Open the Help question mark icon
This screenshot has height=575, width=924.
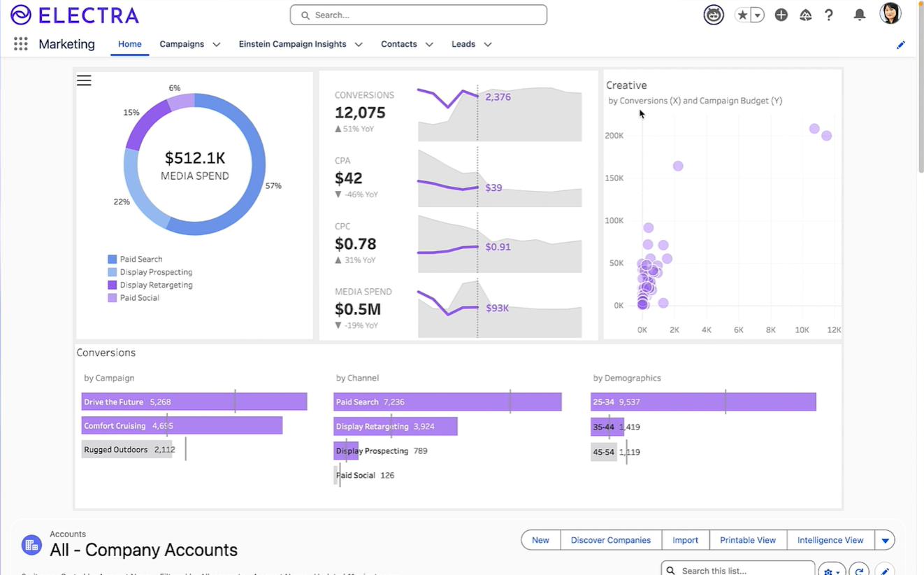(x=829, y=15)
